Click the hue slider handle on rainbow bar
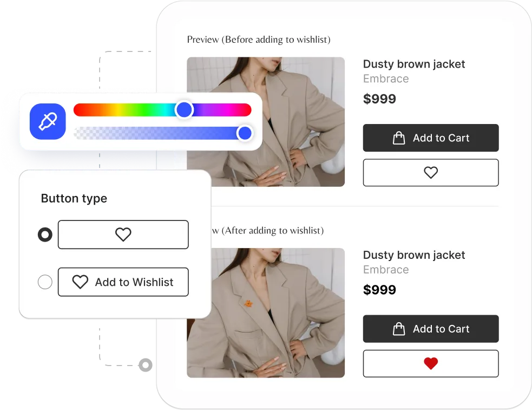 tap(184, 109)
